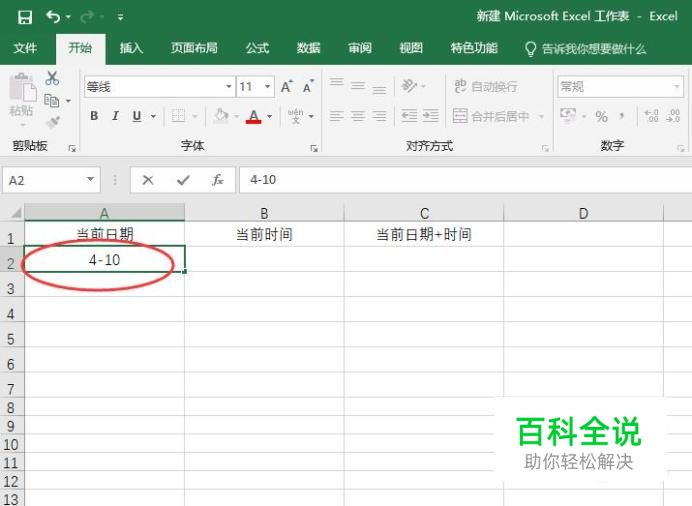Switch to the 页面布局 tab
Screen dimensions: 692x506
[x=194, y=48]
